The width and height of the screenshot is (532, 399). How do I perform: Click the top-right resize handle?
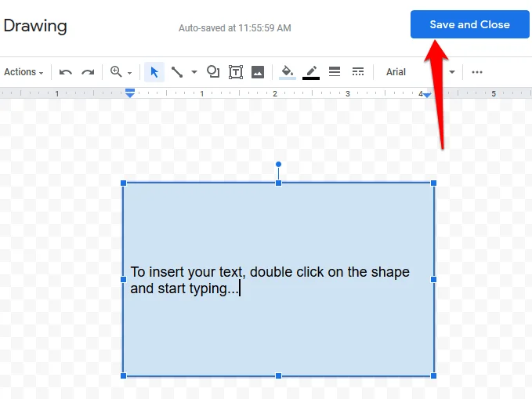pyautogui.click(x=433, y=183)
